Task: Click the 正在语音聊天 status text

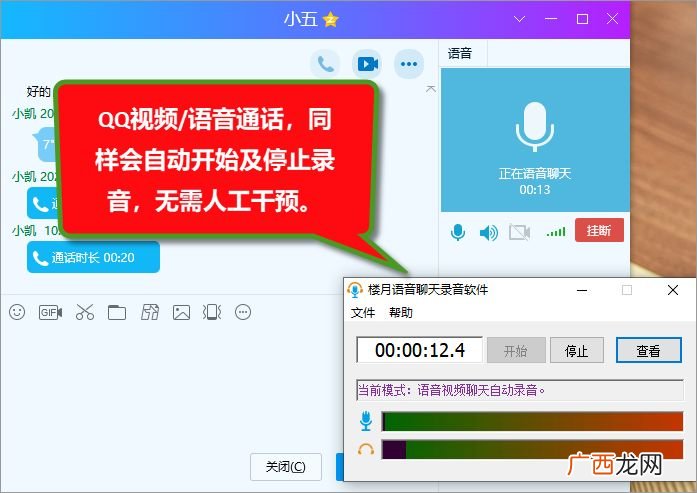Action: pos(535,173)
